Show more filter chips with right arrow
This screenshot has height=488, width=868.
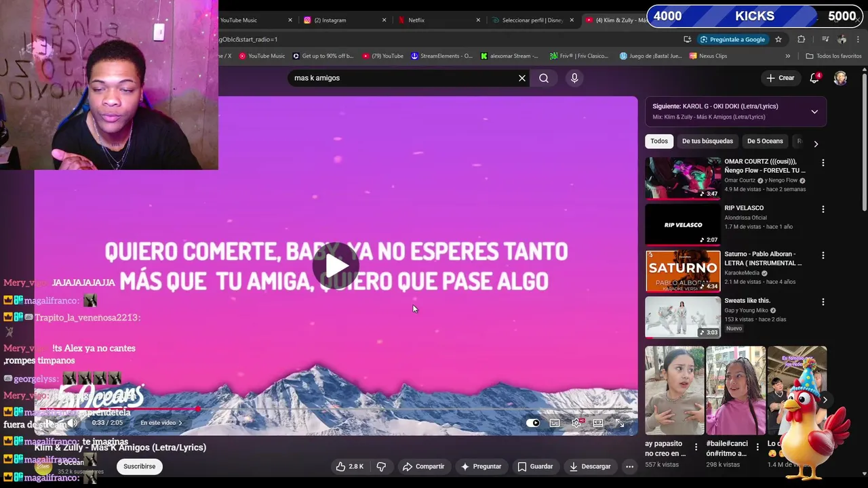816,144
